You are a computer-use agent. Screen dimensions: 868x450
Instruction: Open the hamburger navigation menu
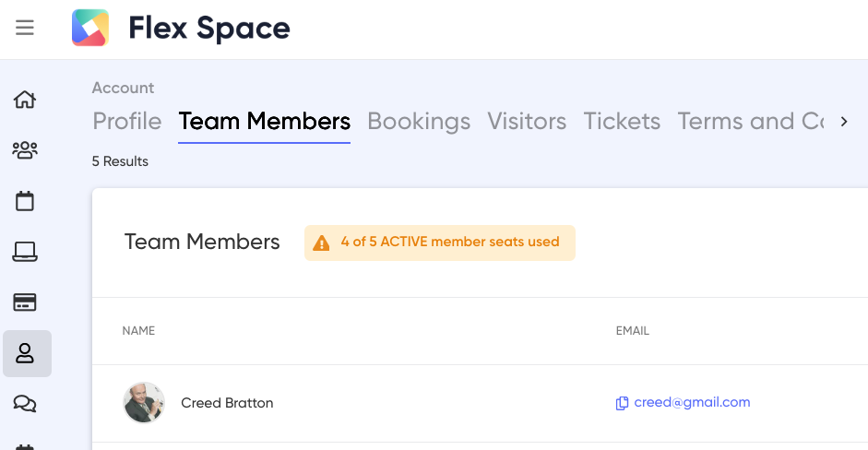click(x=24, y=27)
